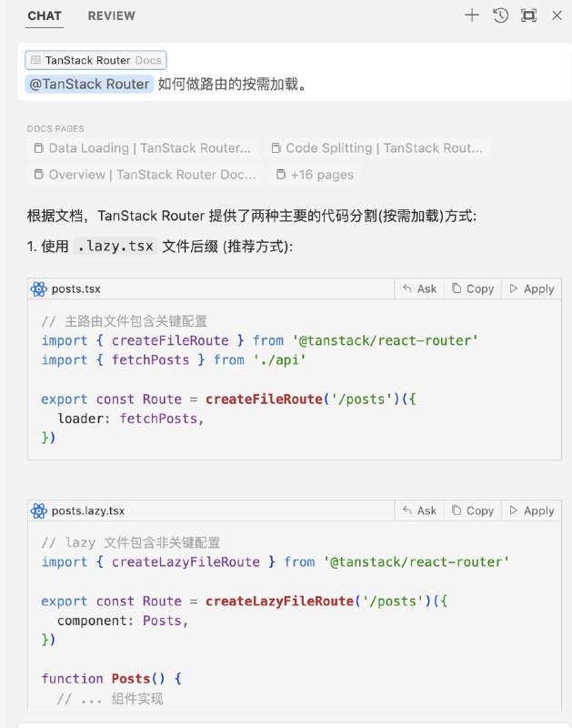Screen dimensions: 572x728
Task: Expand the +16 pages list
Action: click(x=315, y=175)
